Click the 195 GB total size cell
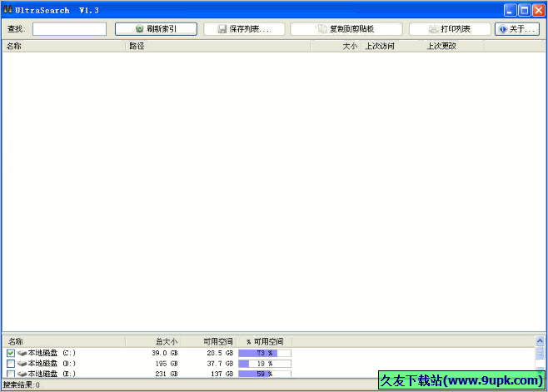548x392 pixels. coord(167,364)
